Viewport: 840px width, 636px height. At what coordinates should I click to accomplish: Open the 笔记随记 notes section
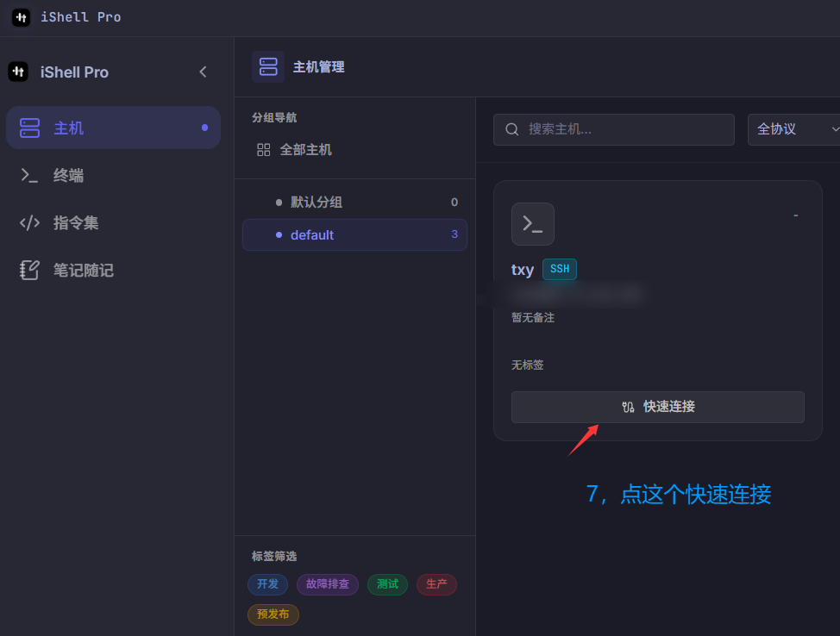tap(113, 270)
